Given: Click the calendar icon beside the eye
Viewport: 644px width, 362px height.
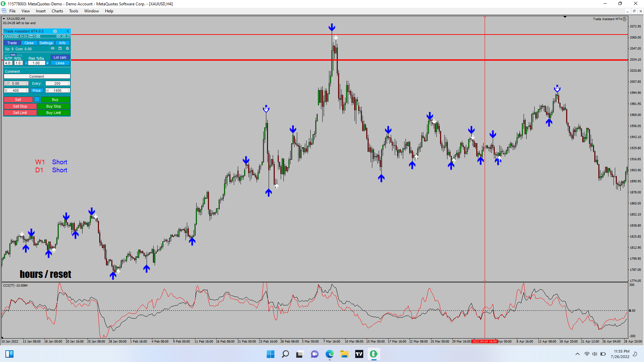Looking at the screenshot, I should [x=60, y=48].
